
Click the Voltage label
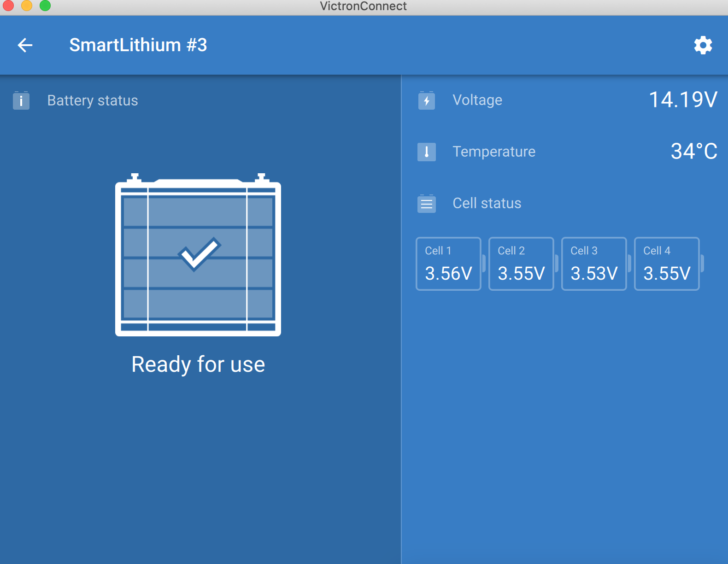477,100
